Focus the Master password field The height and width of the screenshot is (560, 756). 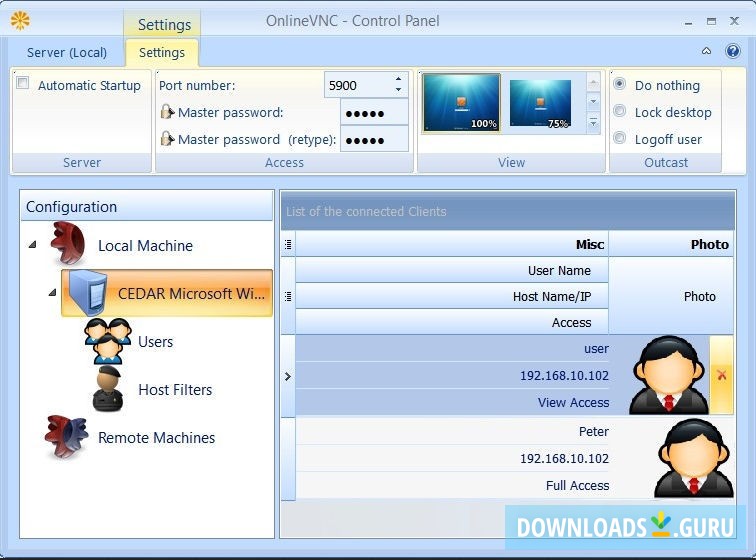point(374,112)
